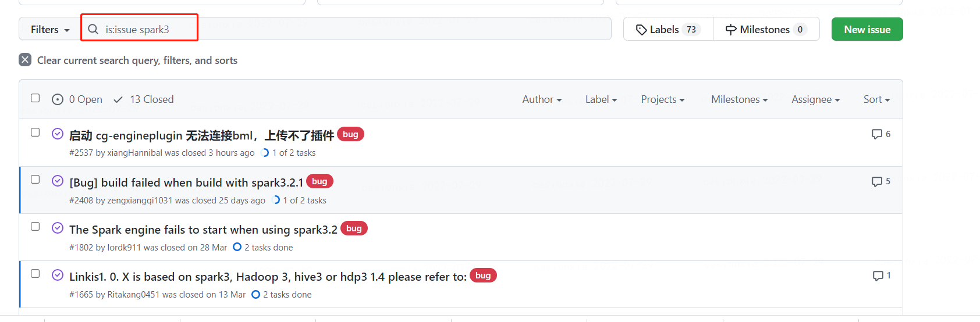980x322 pixels.
Task: Toggle the select-all issues checkbox
Action: (x=35, y=98)
